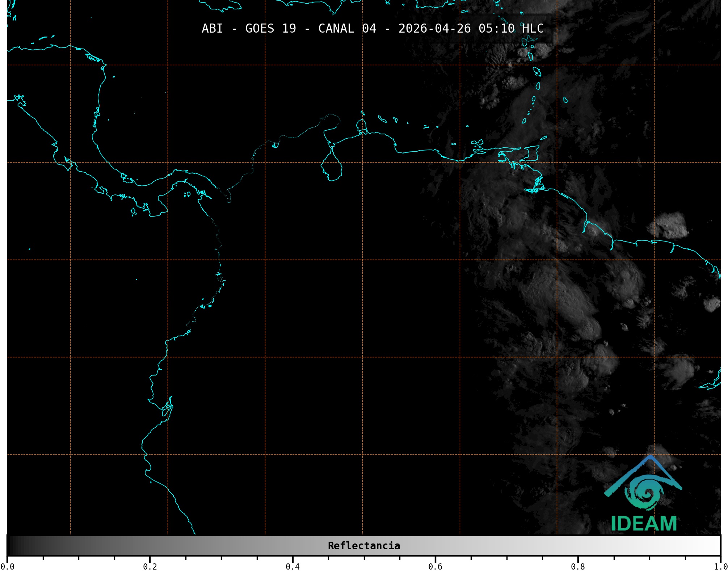Viewport: 728px width, 571px height.
Task: Click the 0.2 colorbar tick label
Action: (150, 566)
